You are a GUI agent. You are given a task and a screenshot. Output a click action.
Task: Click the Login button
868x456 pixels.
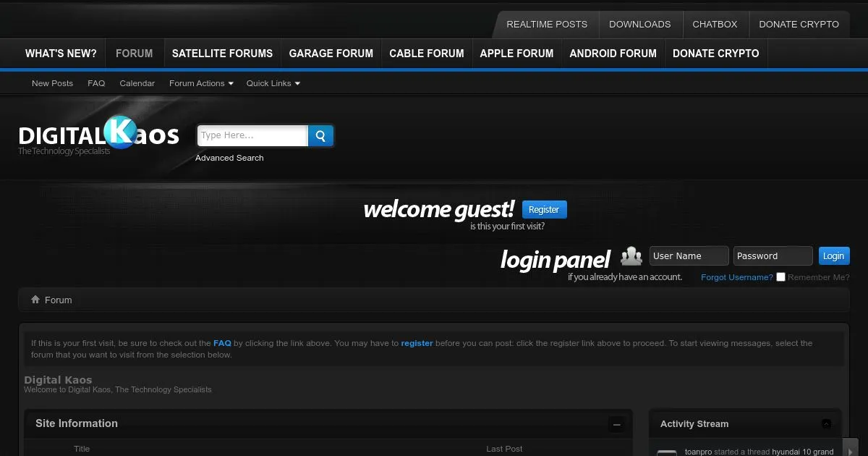[x=833, y=256]
